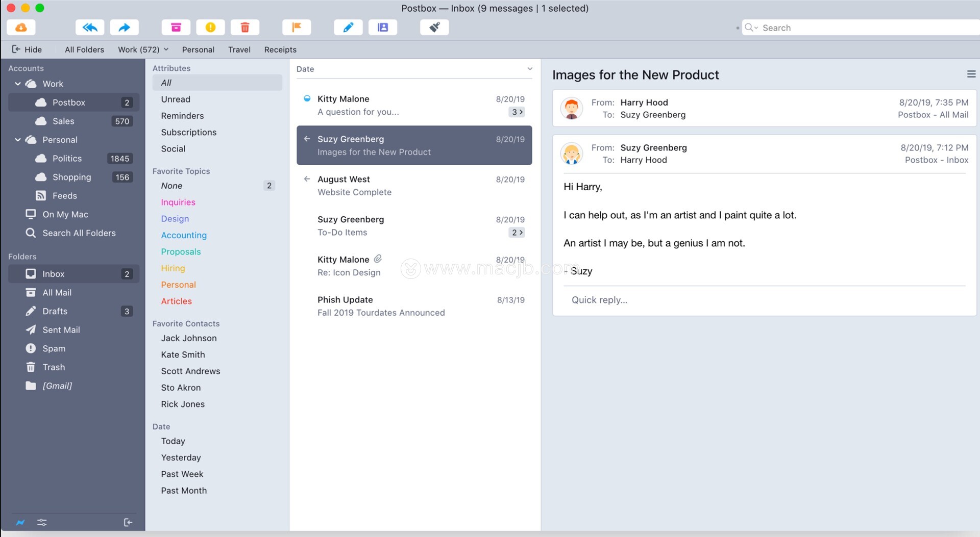Filter by Articles topic
The height and width of the screenshot is (537, 980).
coord(176,301)
